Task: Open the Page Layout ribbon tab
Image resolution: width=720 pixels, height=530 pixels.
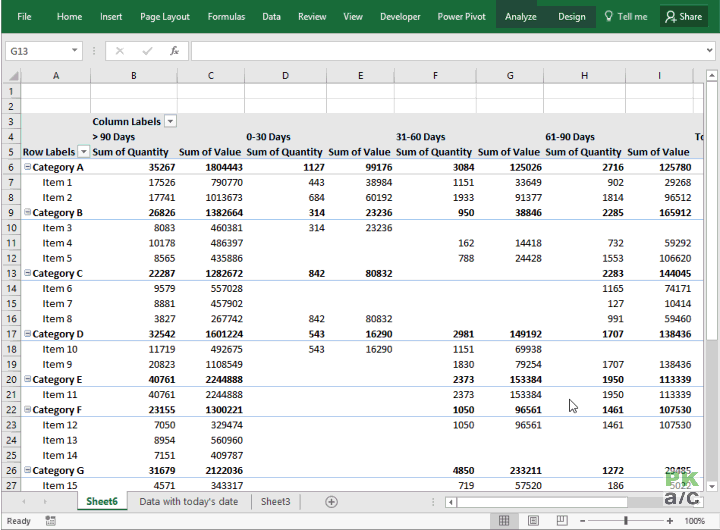Action: [x=165, y=17]
